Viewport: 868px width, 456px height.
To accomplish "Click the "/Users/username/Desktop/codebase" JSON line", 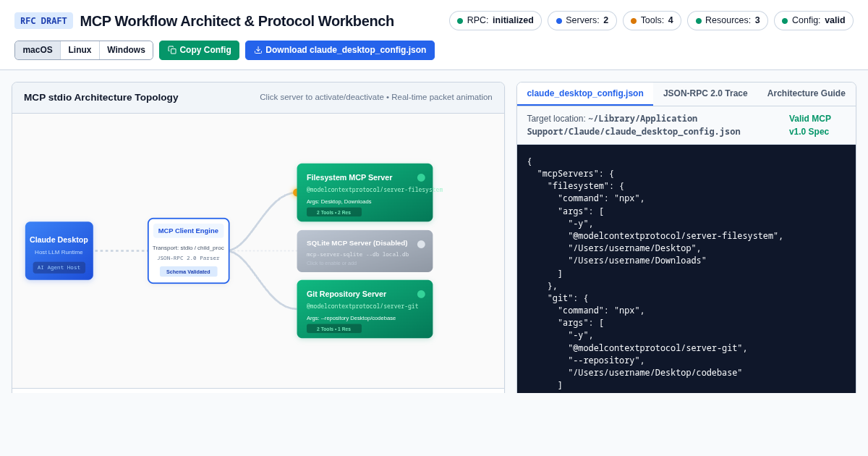I will (655, 373).
